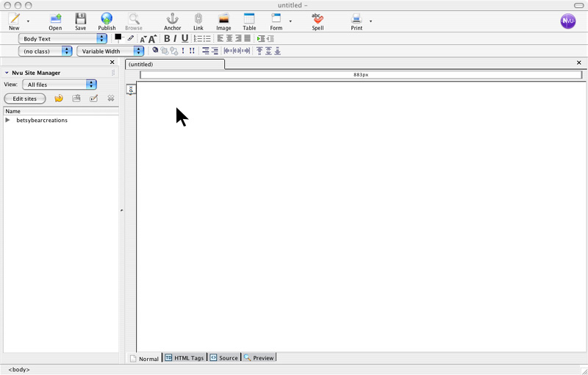Select the (untitled) document tab

click(175, 65)
